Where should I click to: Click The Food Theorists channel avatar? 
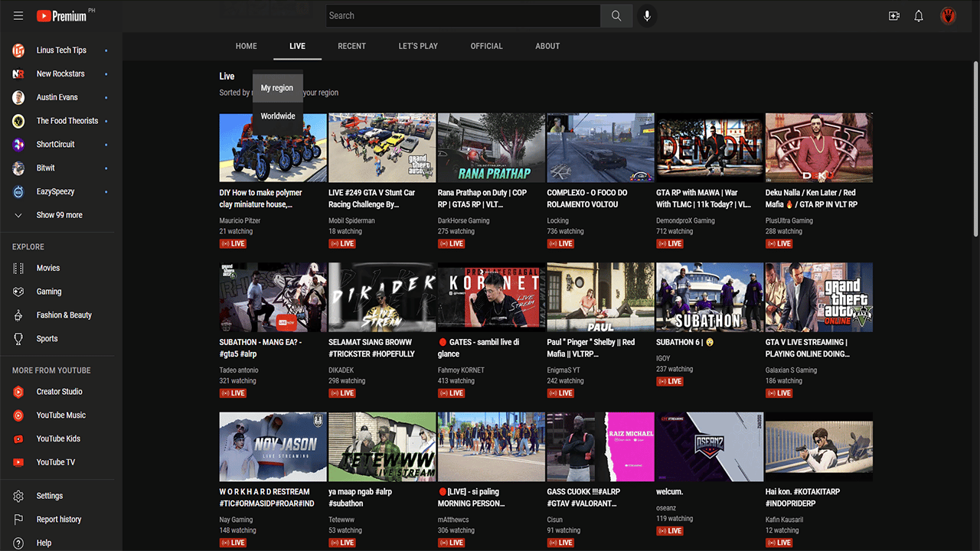[x=18, y=121]
